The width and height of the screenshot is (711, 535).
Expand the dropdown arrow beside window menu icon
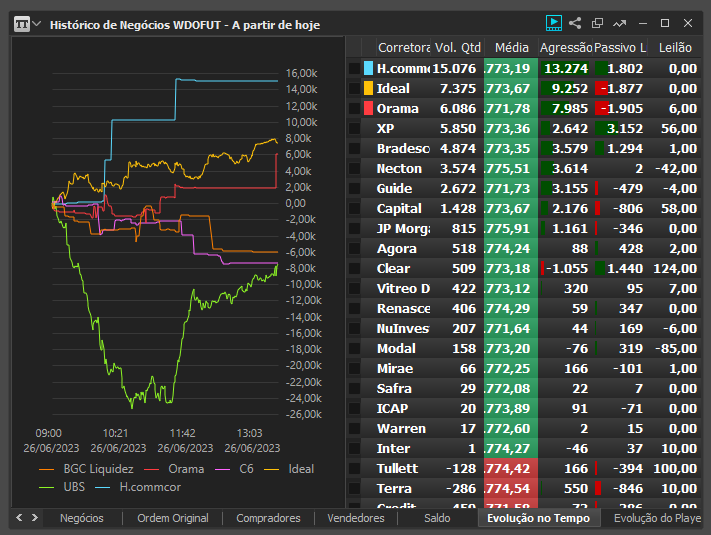click(x=37, y=23)
